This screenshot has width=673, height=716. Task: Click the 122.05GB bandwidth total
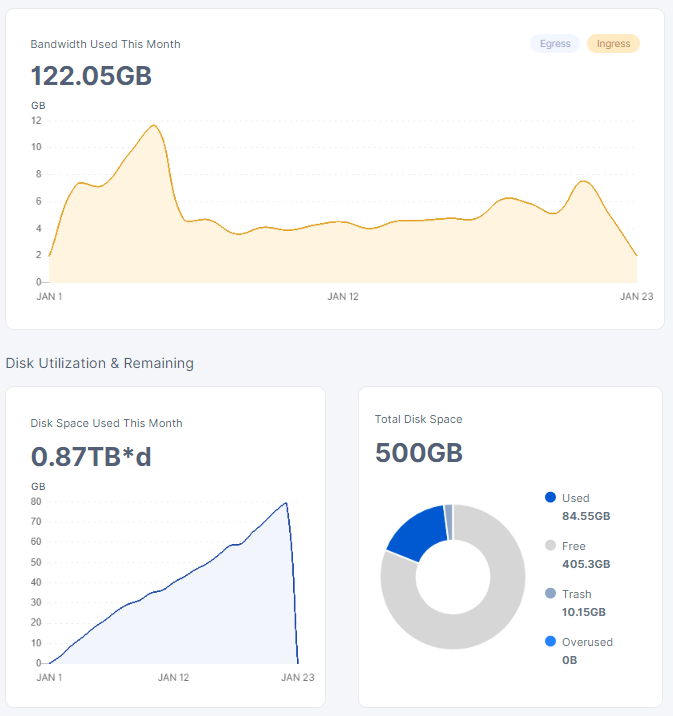coord(91,76)
